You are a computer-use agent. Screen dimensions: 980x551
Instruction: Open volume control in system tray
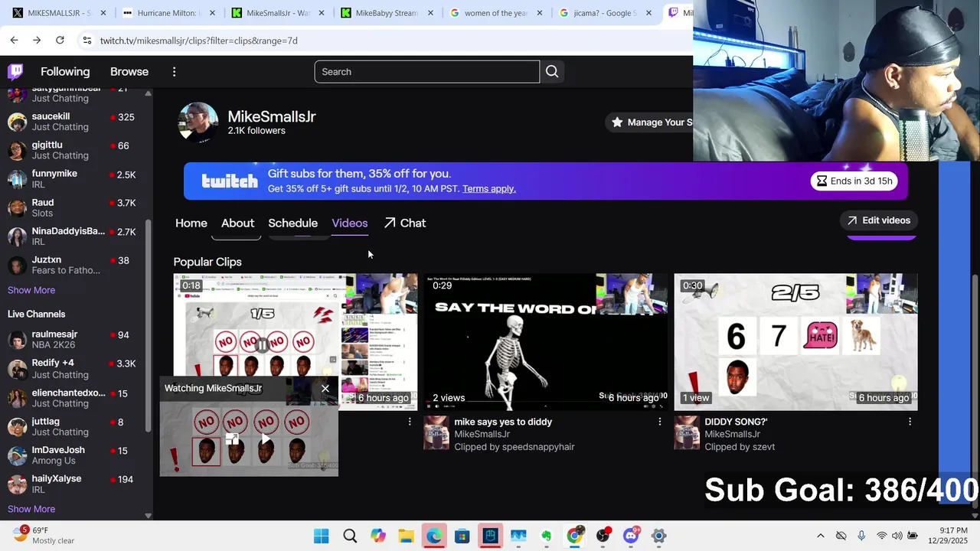pyautogui.click(x=897, y=536)
